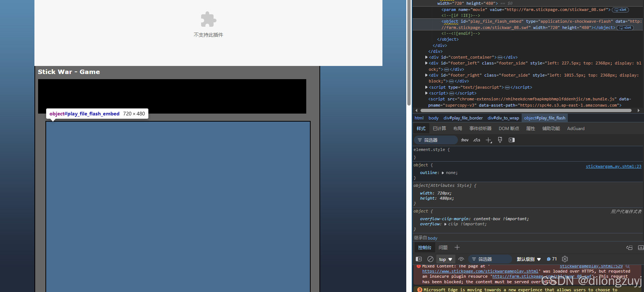Click the overflow-clip-margin property line
This screenshot has height=292, width=644.
[x=474, y=219]
